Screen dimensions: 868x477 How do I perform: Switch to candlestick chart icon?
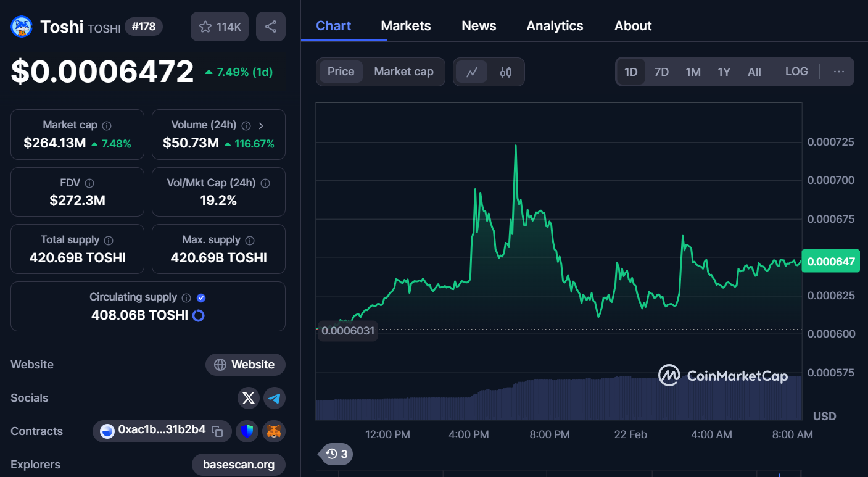point(506,72)
